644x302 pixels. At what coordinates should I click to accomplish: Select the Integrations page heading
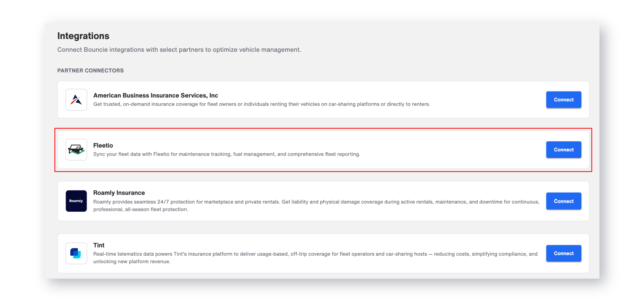coord(83,36)
